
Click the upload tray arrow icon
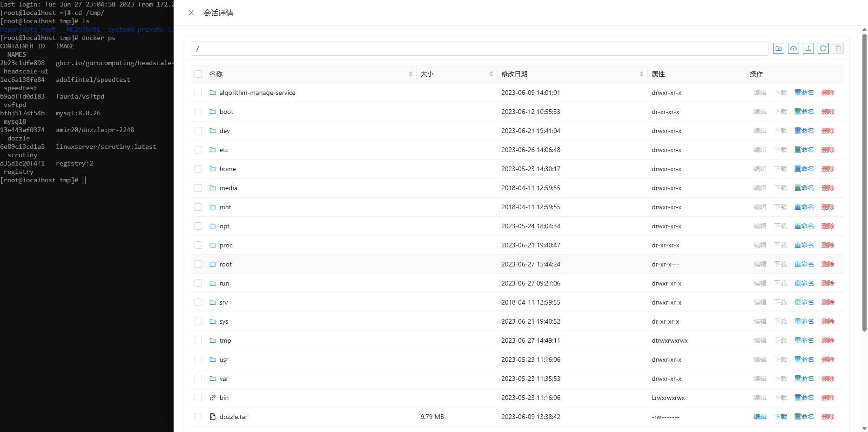click(808, 48)
